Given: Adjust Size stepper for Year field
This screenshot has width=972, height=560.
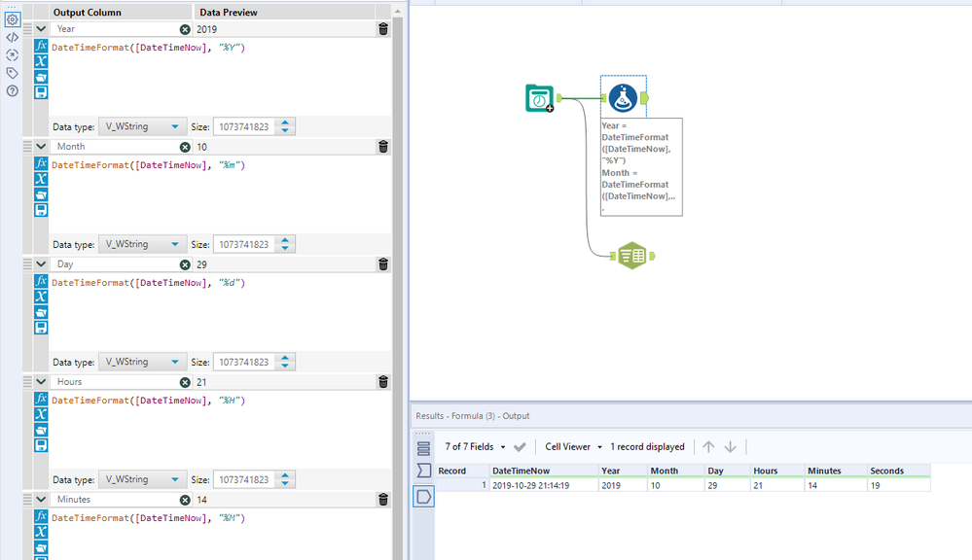Looking at the screenshot, I should pyautogui.click(x=285, y=126).
